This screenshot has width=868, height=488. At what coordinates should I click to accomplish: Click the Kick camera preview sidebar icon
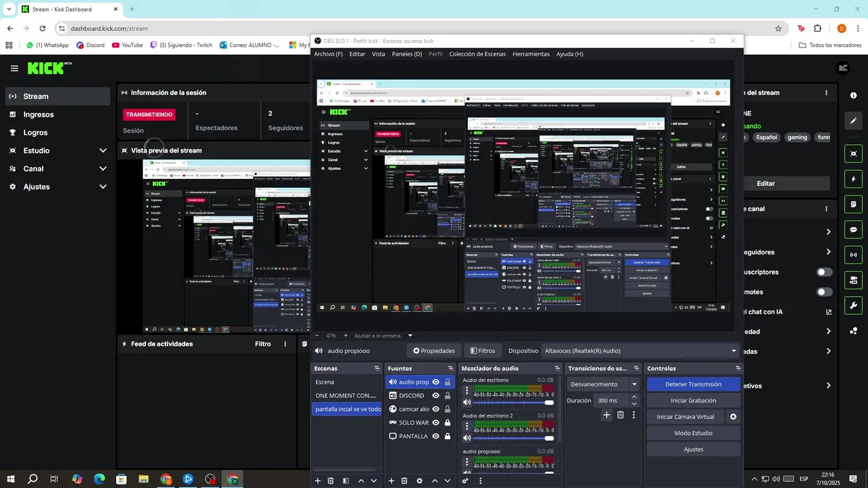tap(854, 154)
